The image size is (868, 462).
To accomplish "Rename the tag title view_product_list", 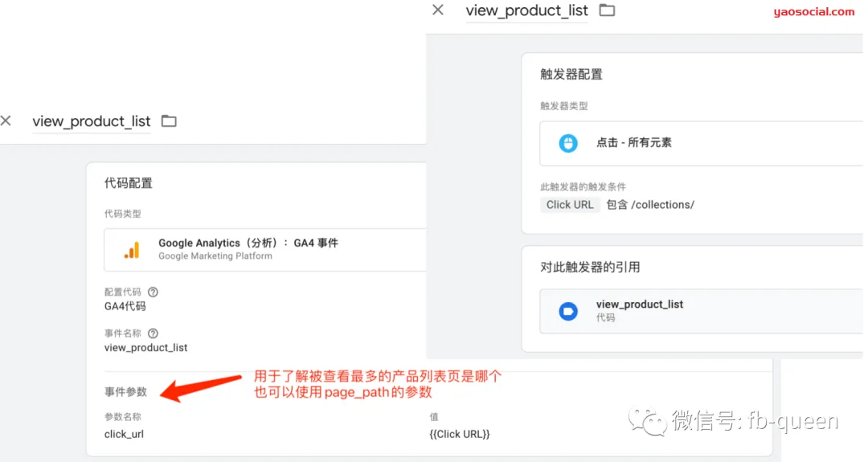I will pyautogui.click(x=92, y=121).
